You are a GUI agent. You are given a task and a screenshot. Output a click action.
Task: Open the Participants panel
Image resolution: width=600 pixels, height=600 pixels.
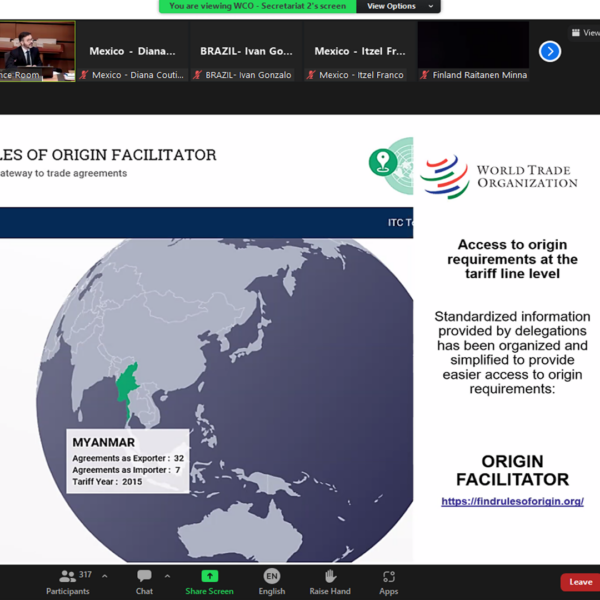[x=68, y=582]
